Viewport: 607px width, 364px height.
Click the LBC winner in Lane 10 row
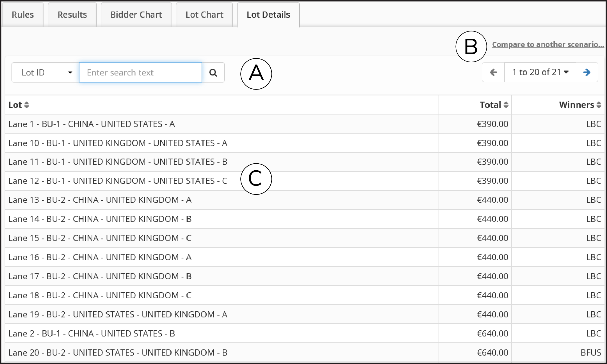pos(594,143)
